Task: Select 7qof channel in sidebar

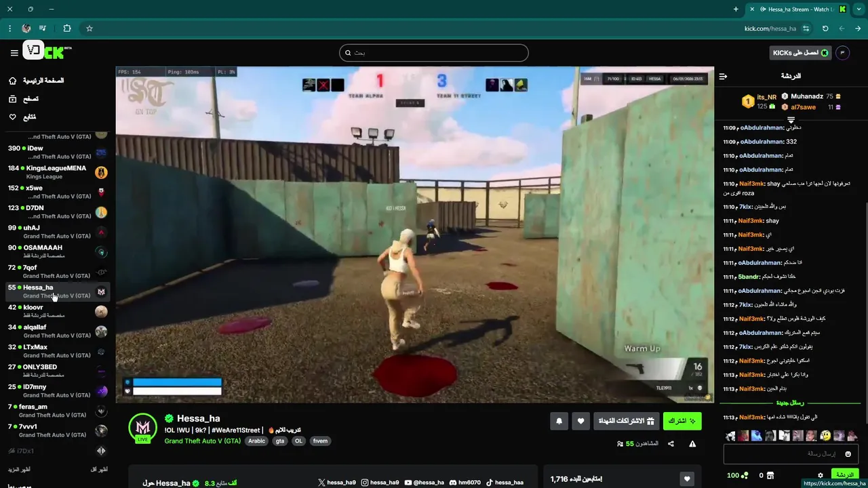Action: coord(58,271)
